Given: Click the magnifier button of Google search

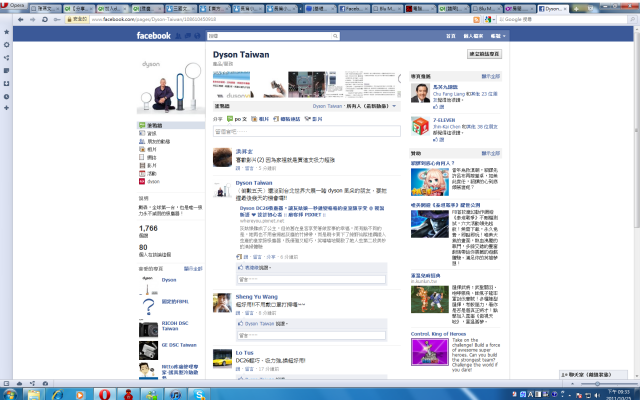Looking at the screenshot, I should pos(633,19).
